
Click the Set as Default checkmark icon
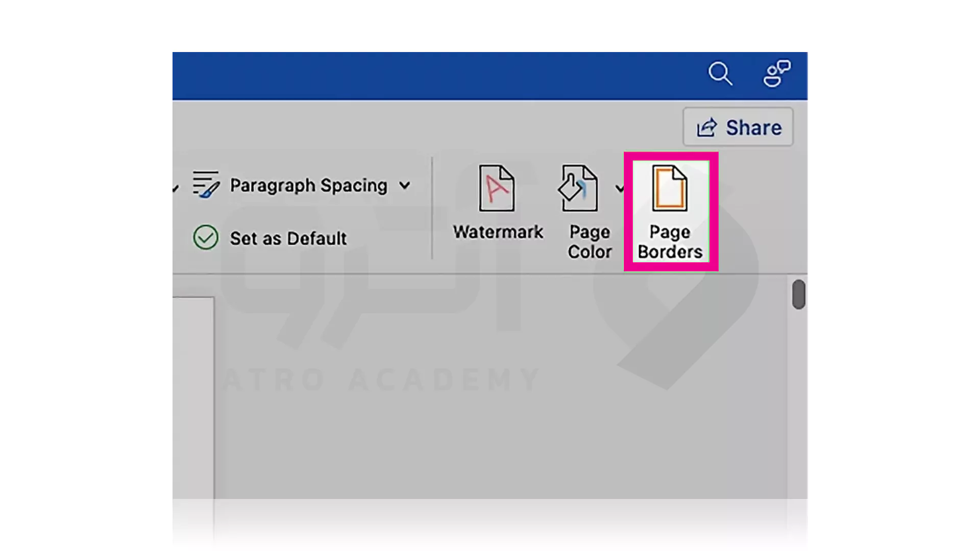pos(206,238)
